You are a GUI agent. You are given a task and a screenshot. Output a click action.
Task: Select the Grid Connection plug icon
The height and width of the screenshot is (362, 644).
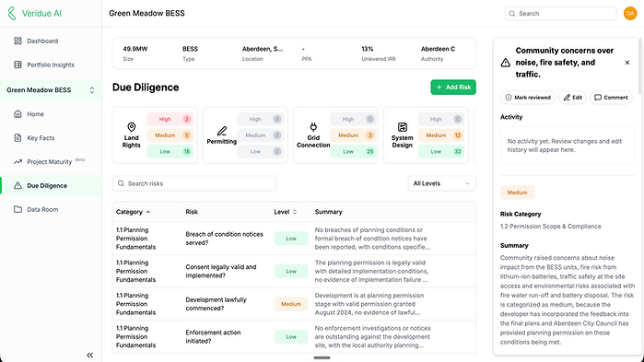[313, 127]
